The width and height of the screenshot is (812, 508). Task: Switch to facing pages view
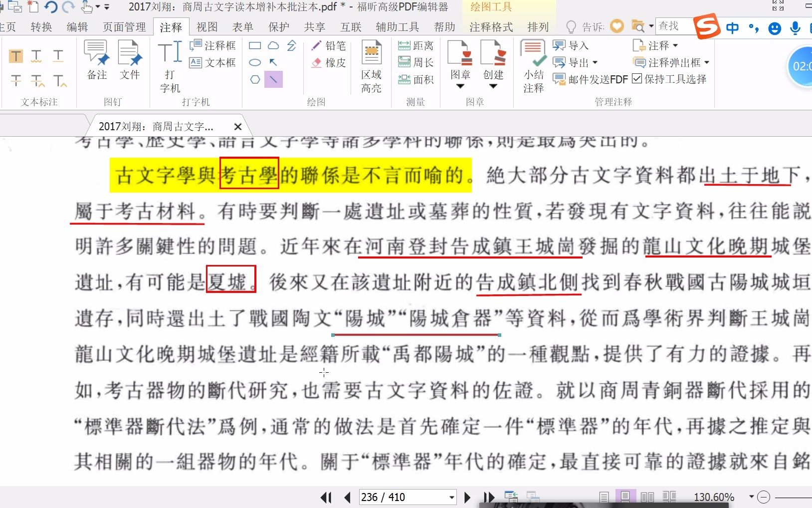click(x=647, y=497)
